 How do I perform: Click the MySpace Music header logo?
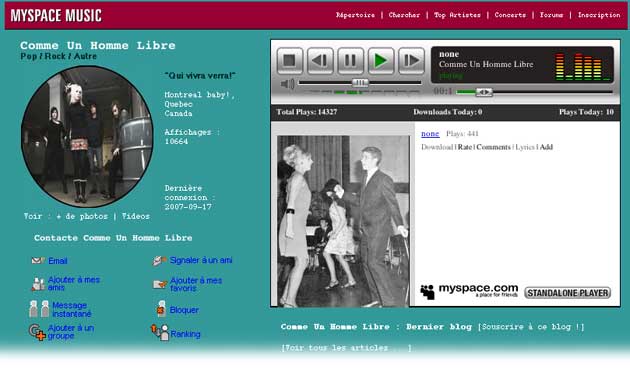pos(56,16)
